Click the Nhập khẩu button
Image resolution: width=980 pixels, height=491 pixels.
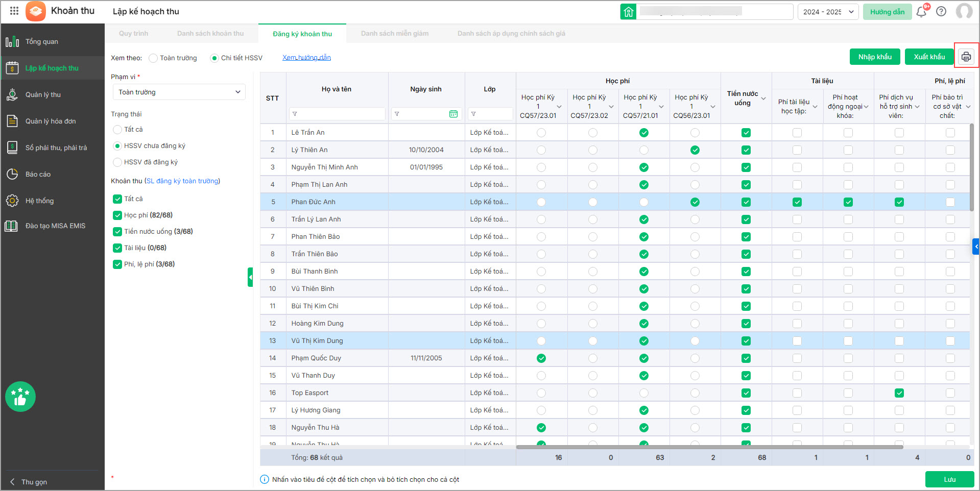(x=874, y=57)
